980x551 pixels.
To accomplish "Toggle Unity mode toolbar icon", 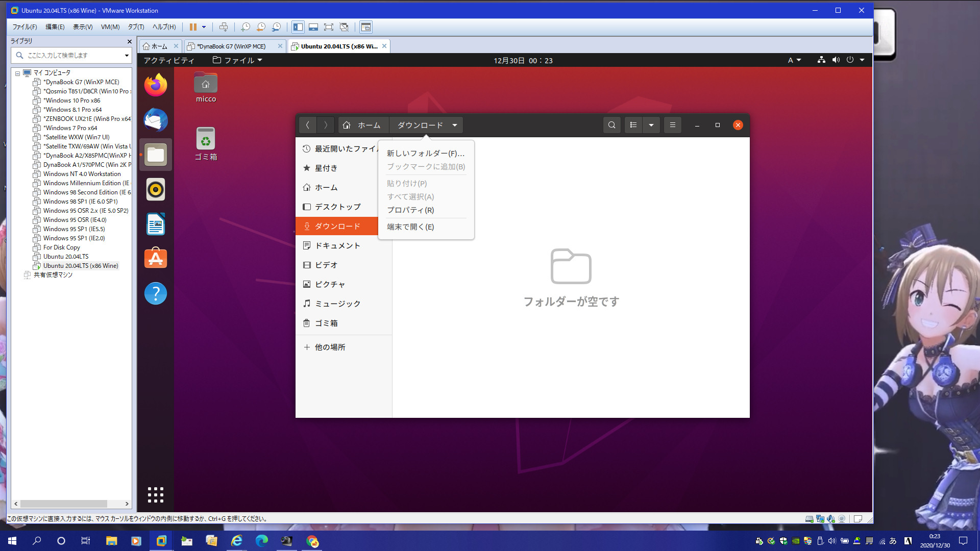I will (x=344, y=27).
